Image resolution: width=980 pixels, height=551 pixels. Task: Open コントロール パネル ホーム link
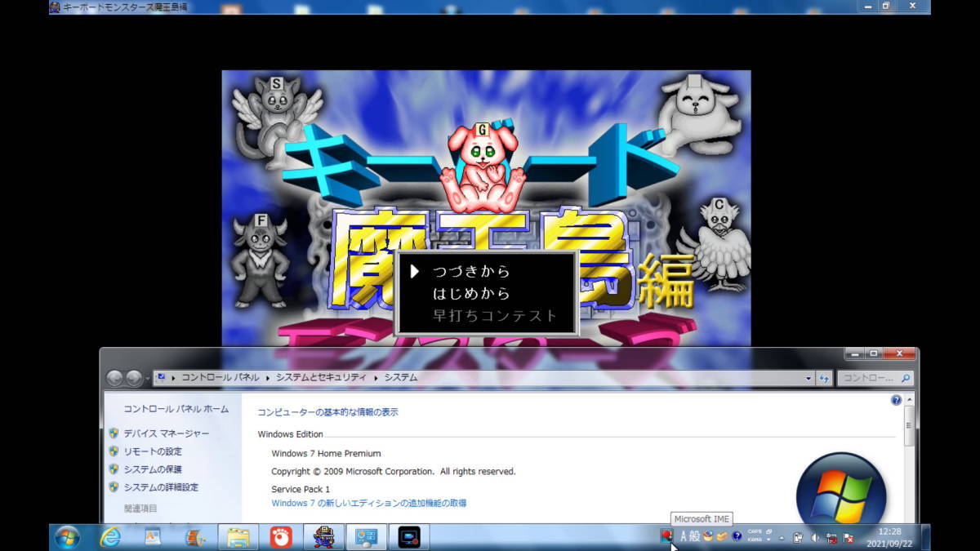(x=176, y=409)
